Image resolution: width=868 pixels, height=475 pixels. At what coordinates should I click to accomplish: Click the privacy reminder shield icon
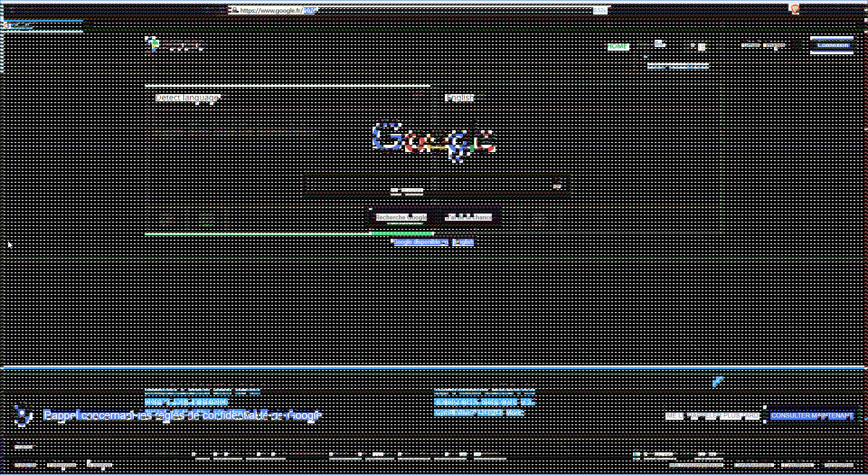click(x=22, y=415)
